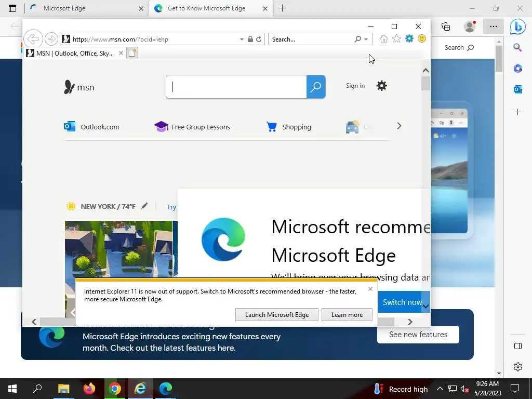
Task: Click the Learn more button
Action: click(x=347, y=314)
